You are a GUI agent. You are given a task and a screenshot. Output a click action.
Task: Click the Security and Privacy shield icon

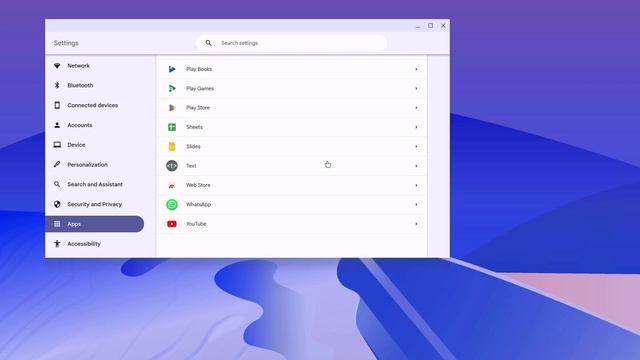tap(57, 204)
